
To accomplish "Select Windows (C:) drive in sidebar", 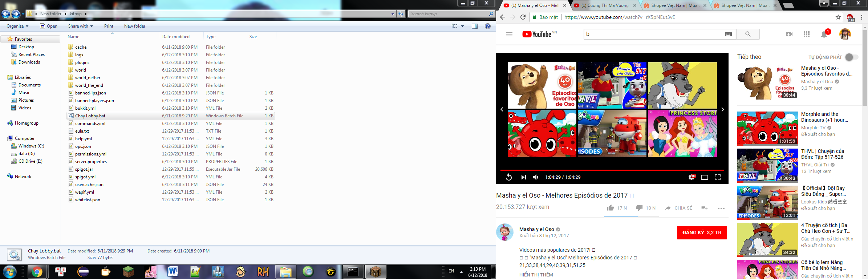I will [x=31, y=146].
